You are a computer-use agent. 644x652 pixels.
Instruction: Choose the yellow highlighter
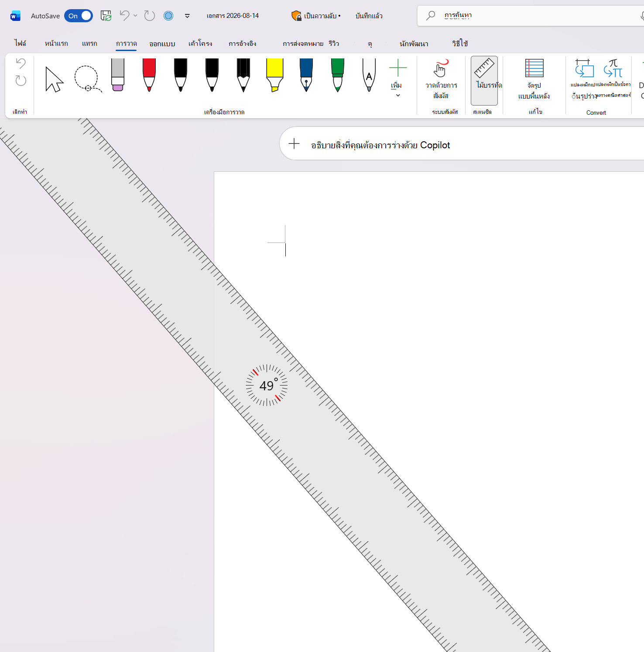coord(275,75)
